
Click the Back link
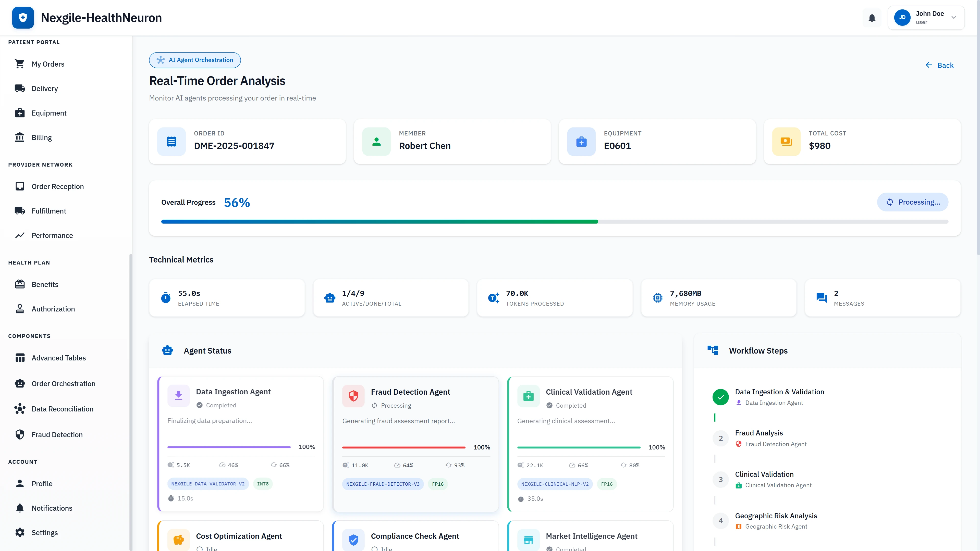pyautogui.click(x=940, y=65)
